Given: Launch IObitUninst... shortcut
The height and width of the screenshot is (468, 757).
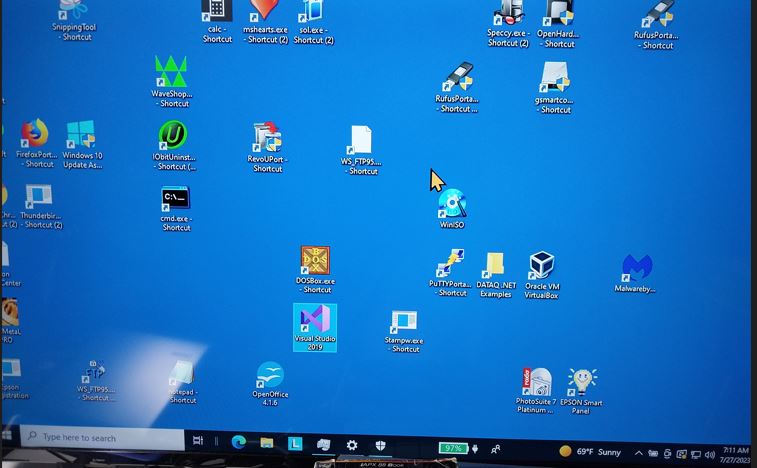Looking at the screenshot, I should click(x=174, y=146).
